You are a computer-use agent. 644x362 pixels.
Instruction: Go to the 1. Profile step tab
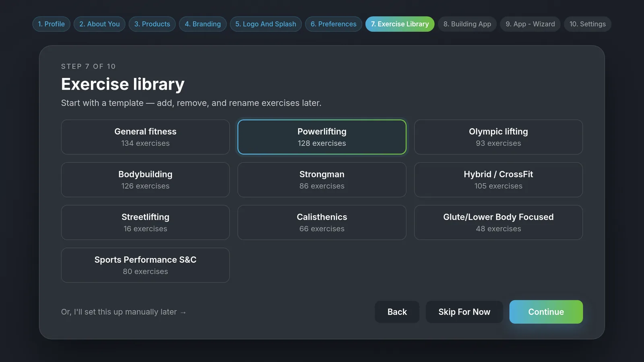pyautogui.click(x=51, y=24)
